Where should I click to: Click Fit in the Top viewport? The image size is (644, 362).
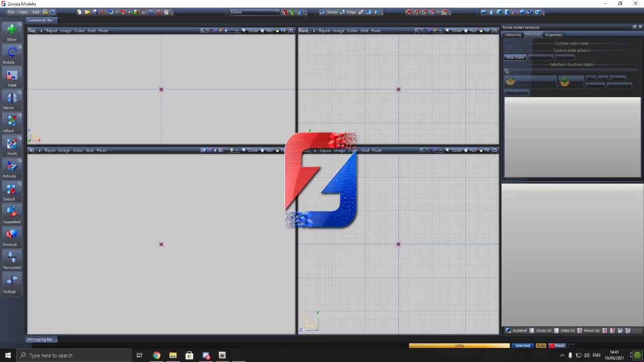pos(281,31)
